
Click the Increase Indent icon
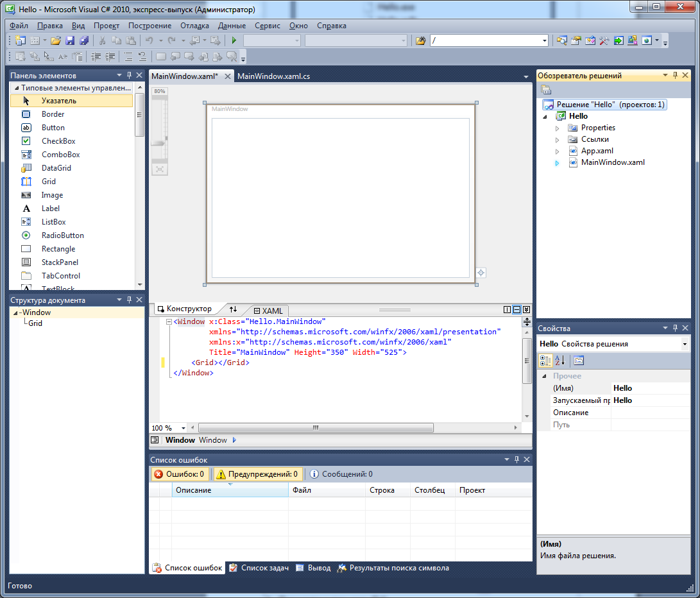(x=110, y=56)
